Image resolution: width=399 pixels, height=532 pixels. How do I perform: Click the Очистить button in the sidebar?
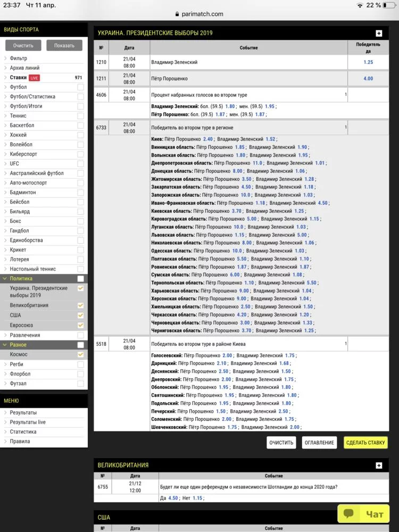pos(23,45)
